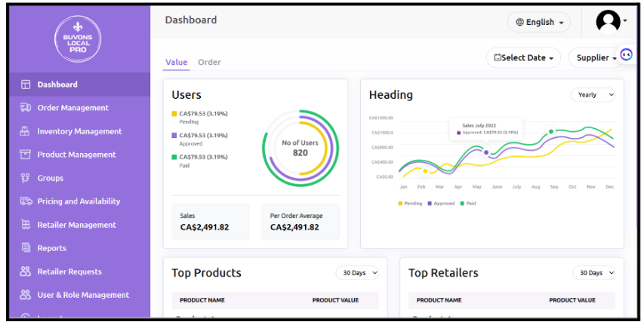Open the chatbot assistant face icon
Image resolution: width=644 pixels, height=325 pixels.
coord(626,54)
